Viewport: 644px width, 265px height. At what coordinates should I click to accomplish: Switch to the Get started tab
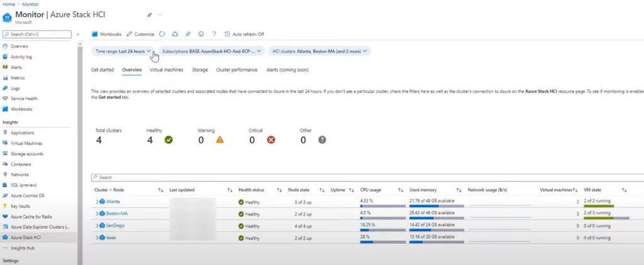[x=103, y=70]
